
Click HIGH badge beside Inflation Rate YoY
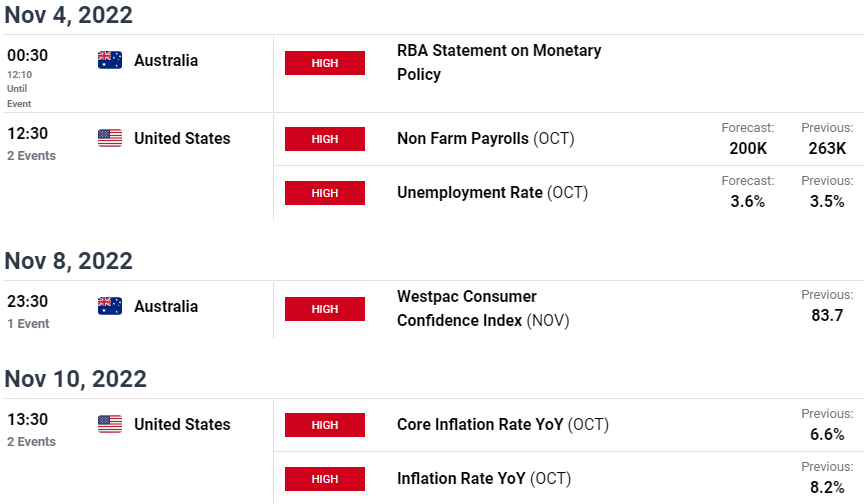pos(325,479)
